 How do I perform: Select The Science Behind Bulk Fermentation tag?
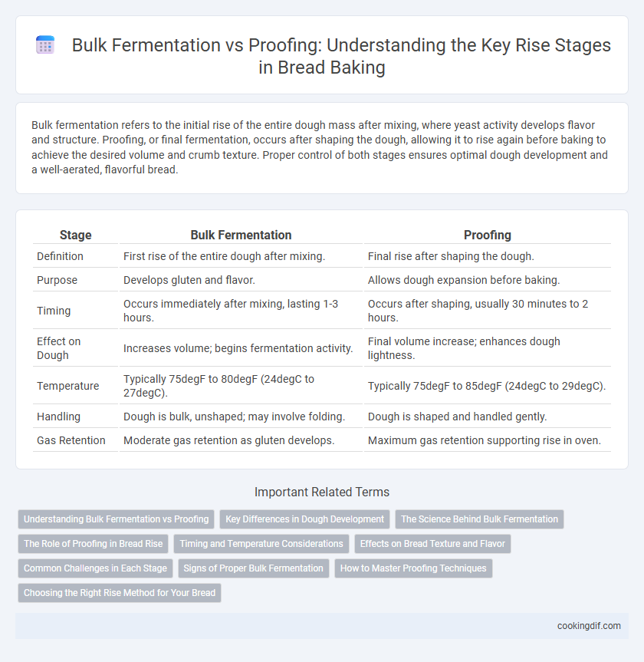(479, 519)
